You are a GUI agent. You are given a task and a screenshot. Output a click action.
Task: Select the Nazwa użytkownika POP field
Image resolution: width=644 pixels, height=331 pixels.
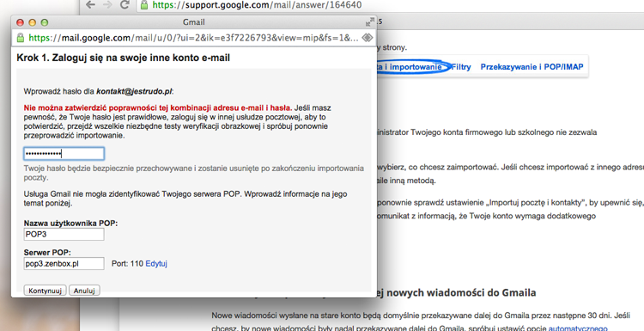pyautogui.click(x=64, y=235)
